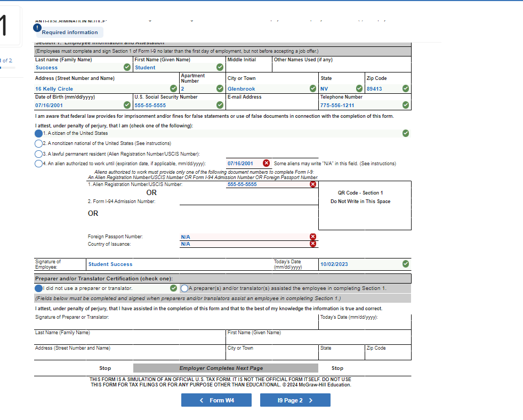
Task: Select 'A noncitizen national of the United States'
Action: 39,144
